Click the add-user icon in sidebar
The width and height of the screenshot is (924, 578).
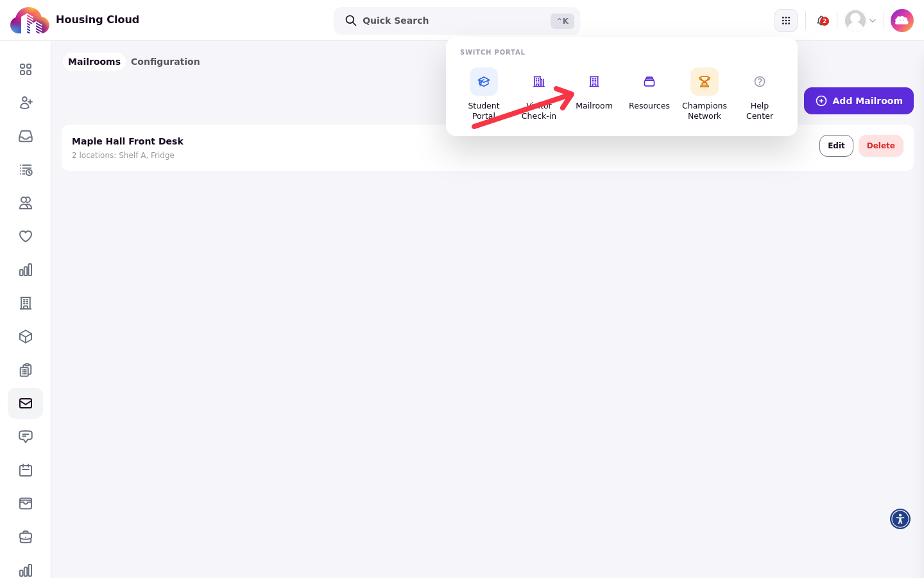(x=26, y=103)
